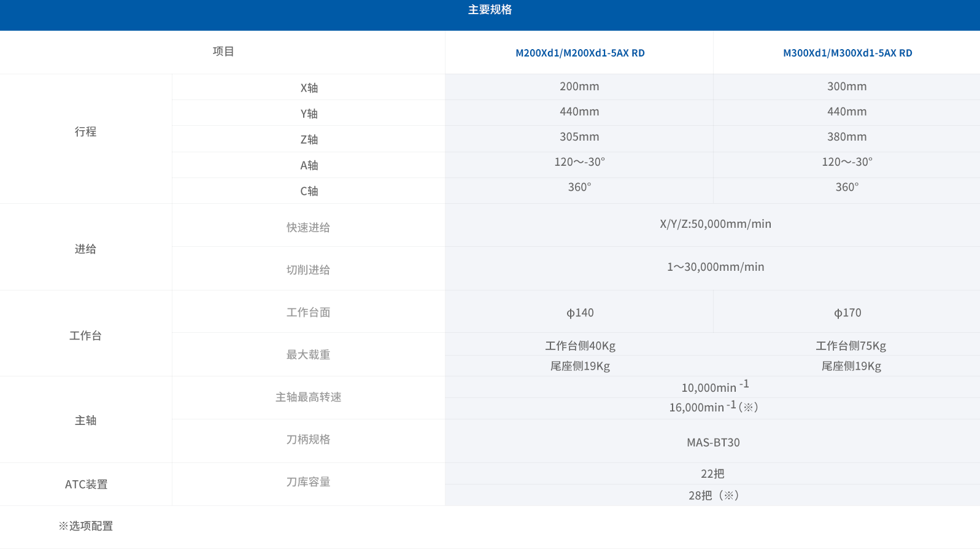The width and height of the screenshot is (980, 549).
Task: Click 尾座侧19Kg under M300Xd1
Action: click(x=851, y=366)
